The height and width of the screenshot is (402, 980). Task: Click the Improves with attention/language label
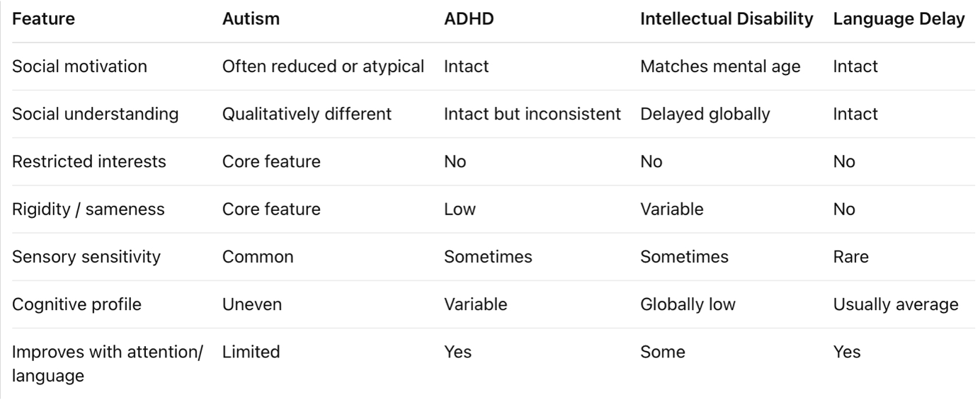click(x=107, y=363)
